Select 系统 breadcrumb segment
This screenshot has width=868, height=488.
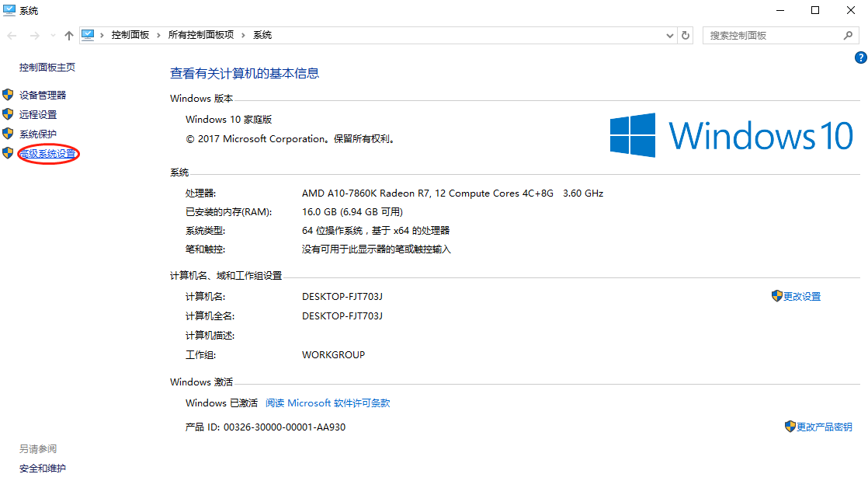262,35
